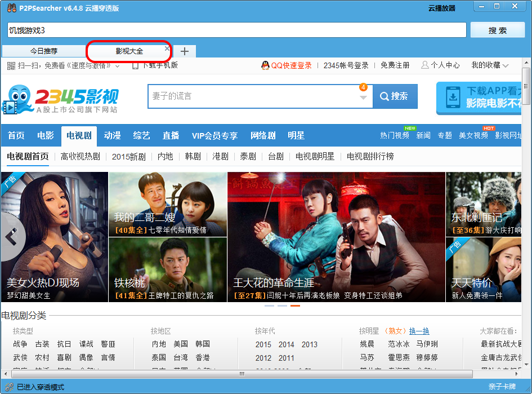Filter by region 美国

(181, 344)
